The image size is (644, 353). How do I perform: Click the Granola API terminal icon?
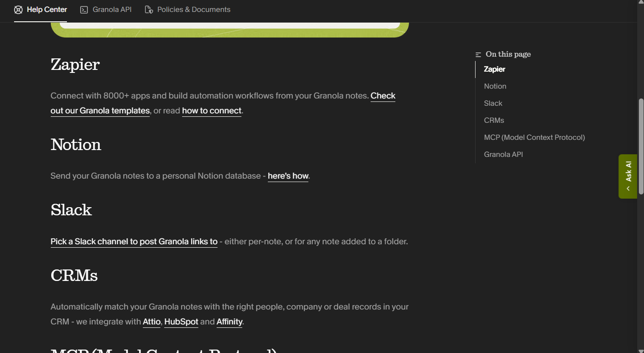click(84, 10)
